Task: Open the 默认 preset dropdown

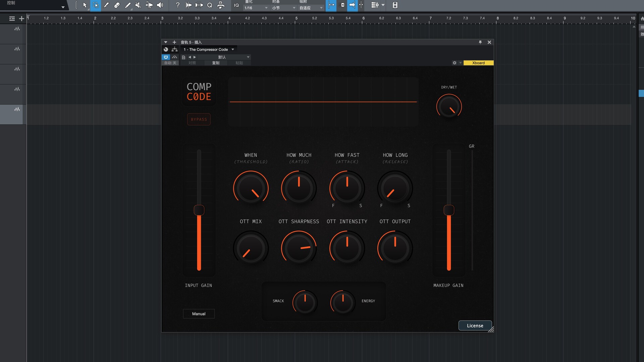Action: 221,57
